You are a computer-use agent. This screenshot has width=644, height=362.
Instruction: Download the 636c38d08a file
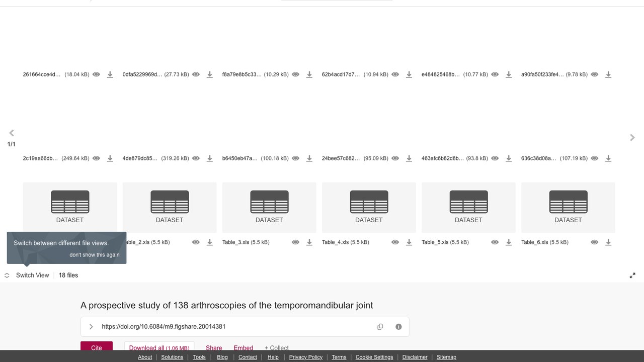(x=608, y=158)
